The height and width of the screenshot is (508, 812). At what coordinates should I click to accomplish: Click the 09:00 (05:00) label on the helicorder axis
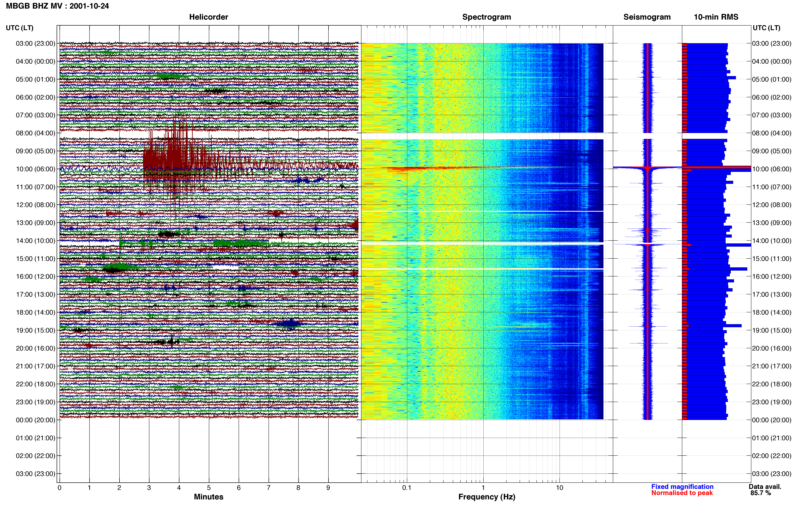[35, 151]
